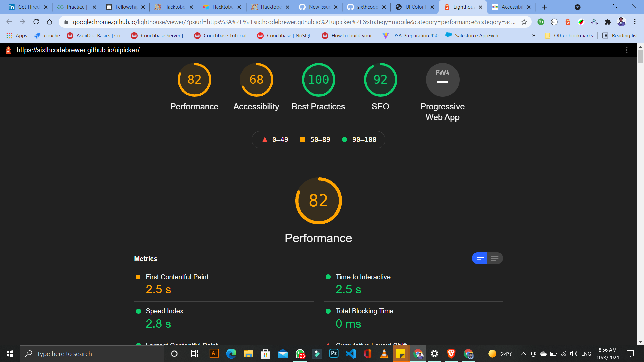Switch metrics to expanded description view
Screen dimensions: 644x362
495,258
